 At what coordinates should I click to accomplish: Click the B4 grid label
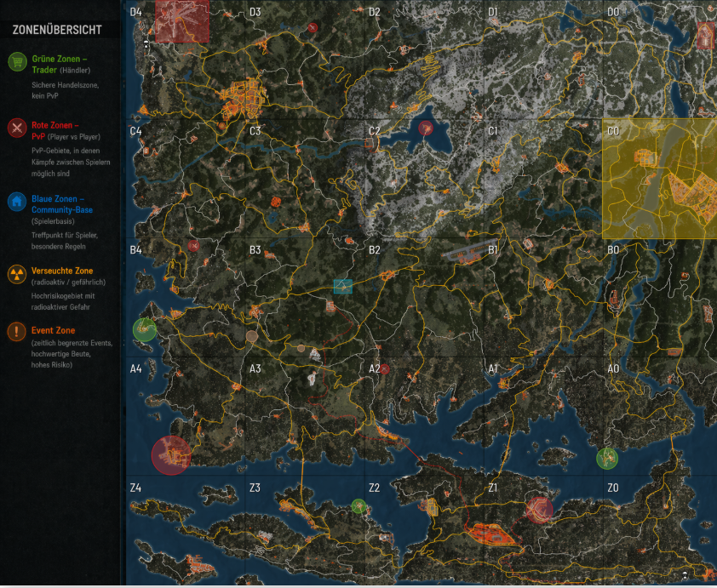coord(135,250)
